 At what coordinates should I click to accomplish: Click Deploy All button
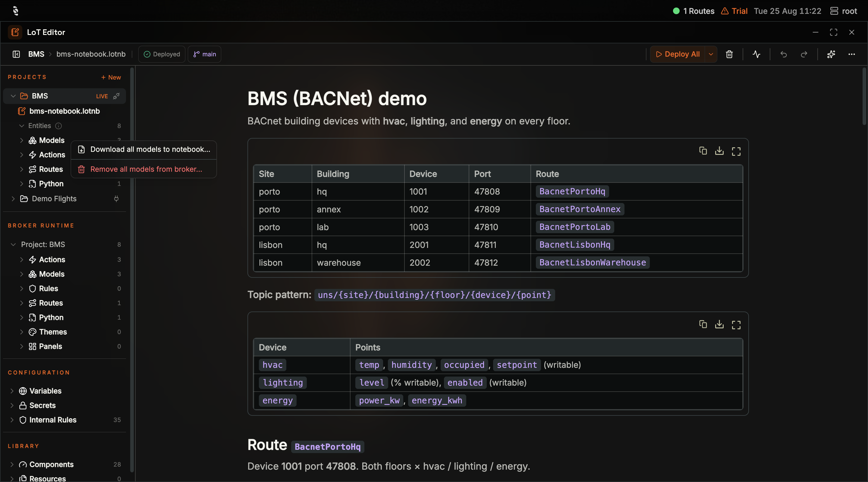coord(678,54)
